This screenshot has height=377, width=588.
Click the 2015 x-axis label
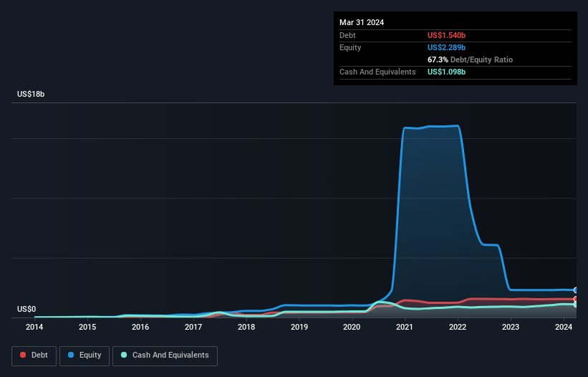[87, 327]
